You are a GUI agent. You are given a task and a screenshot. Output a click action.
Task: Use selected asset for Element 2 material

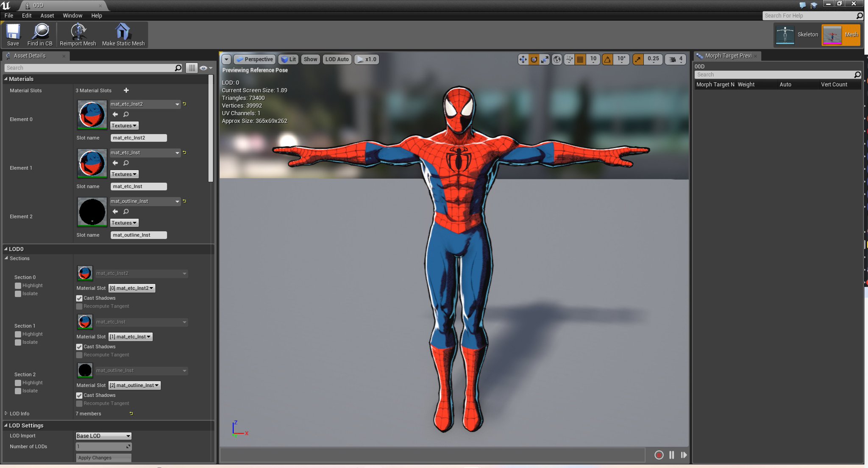(x=115, y=211)
